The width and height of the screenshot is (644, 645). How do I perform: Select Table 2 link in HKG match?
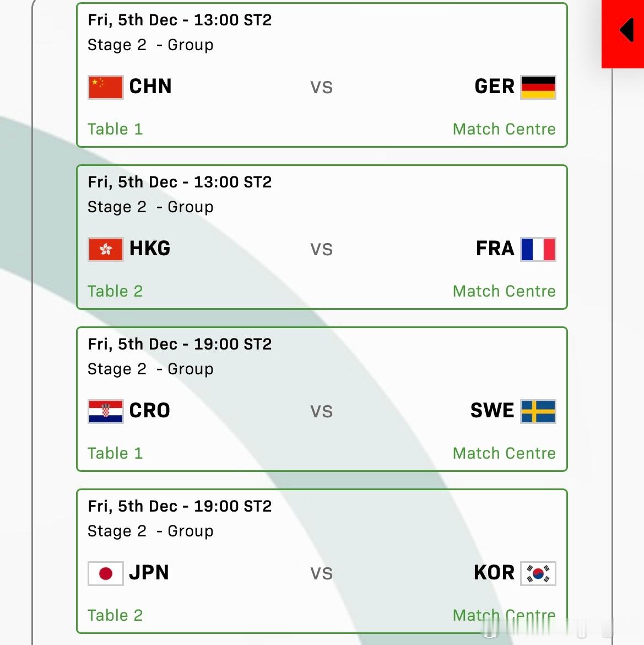point(115,291)
